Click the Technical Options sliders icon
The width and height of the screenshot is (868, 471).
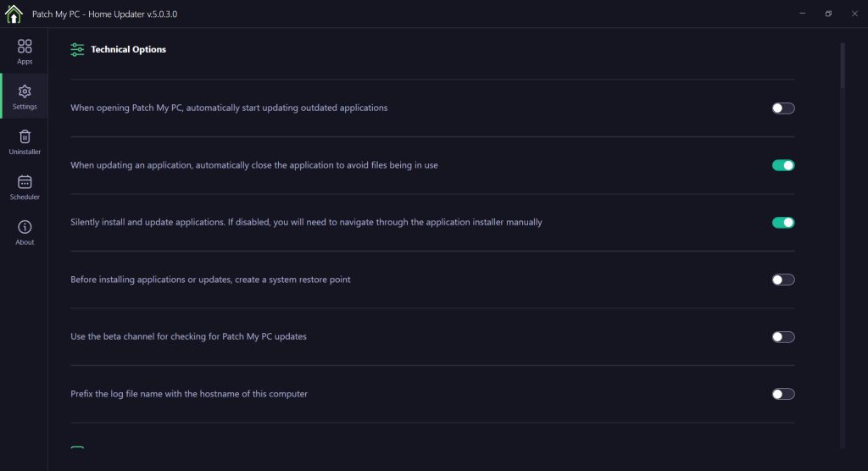77,50
